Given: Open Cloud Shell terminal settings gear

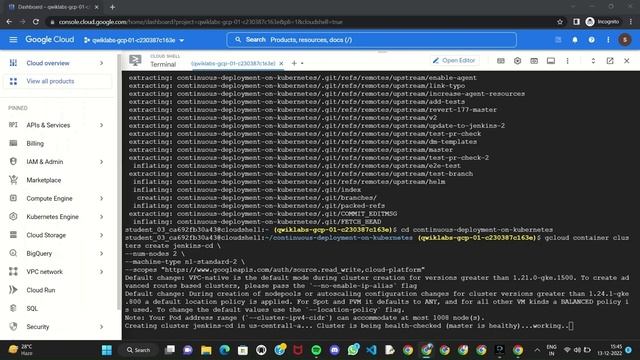Looking at the screenshot, I should tap(517, 61).
